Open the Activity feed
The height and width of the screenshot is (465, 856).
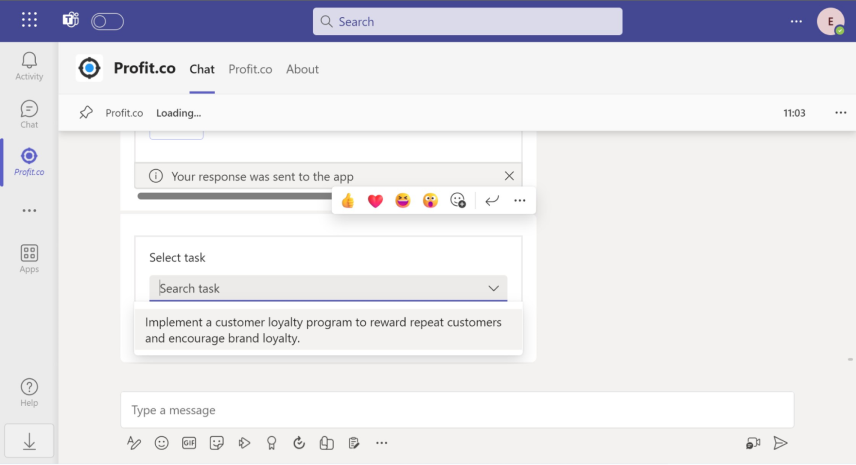coord(29,67)
